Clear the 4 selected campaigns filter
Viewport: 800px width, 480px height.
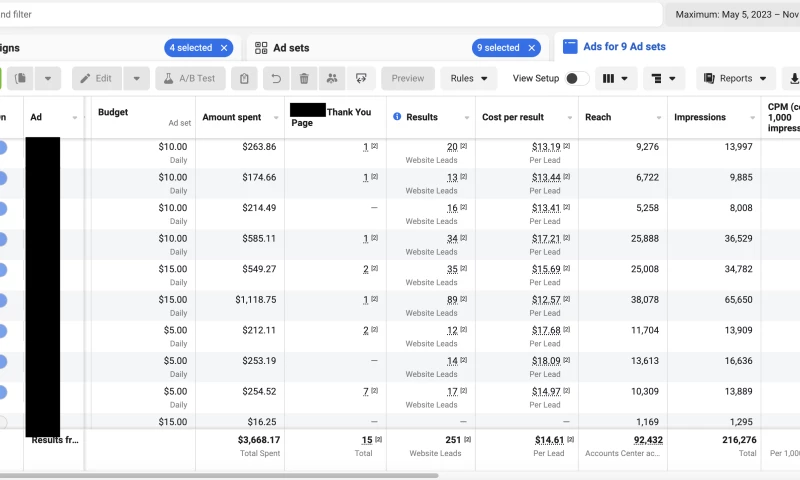224,48
